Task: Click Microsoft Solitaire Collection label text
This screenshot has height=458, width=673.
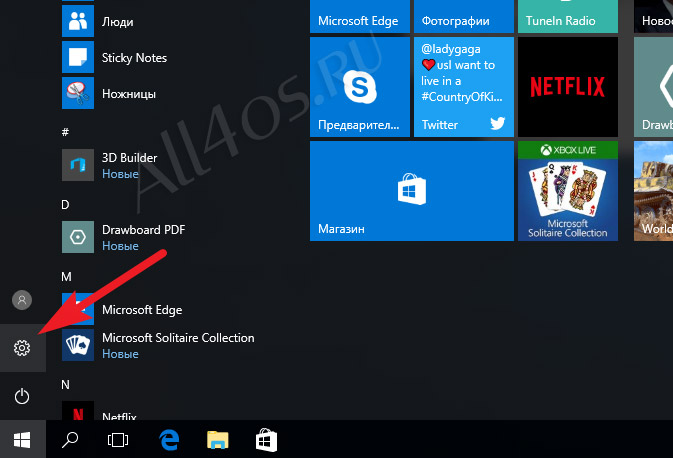Action: 178,338
